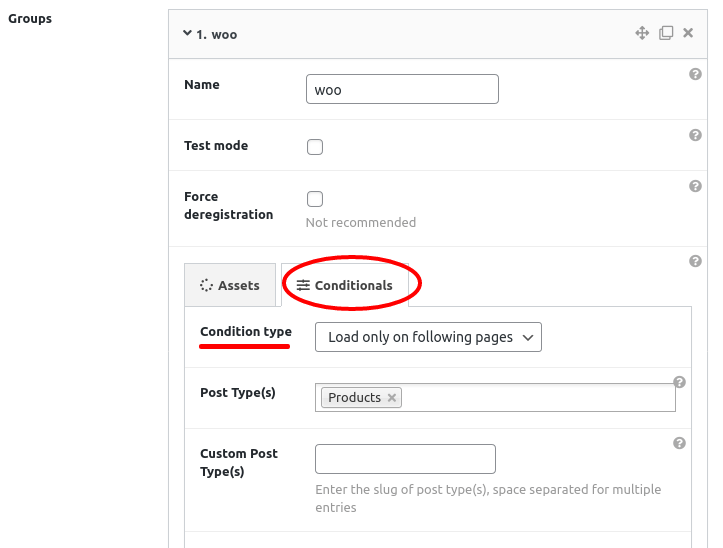
Task: Remove the woo group with the X icon
Action: tap(688, 33)
